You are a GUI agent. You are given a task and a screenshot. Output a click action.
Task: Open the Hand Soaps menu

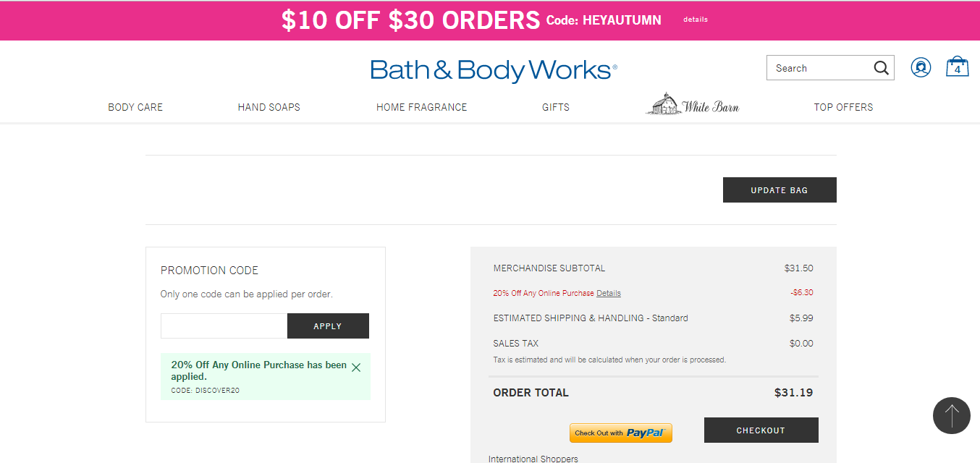(269, 107)
